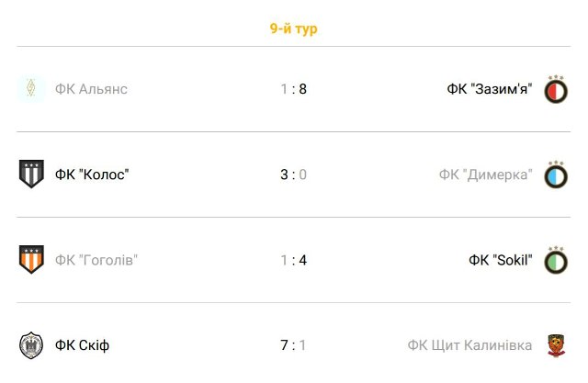Open the 1 : 8 match score
Viewport: 588px width, 383px height.
[x=294, y=89]
